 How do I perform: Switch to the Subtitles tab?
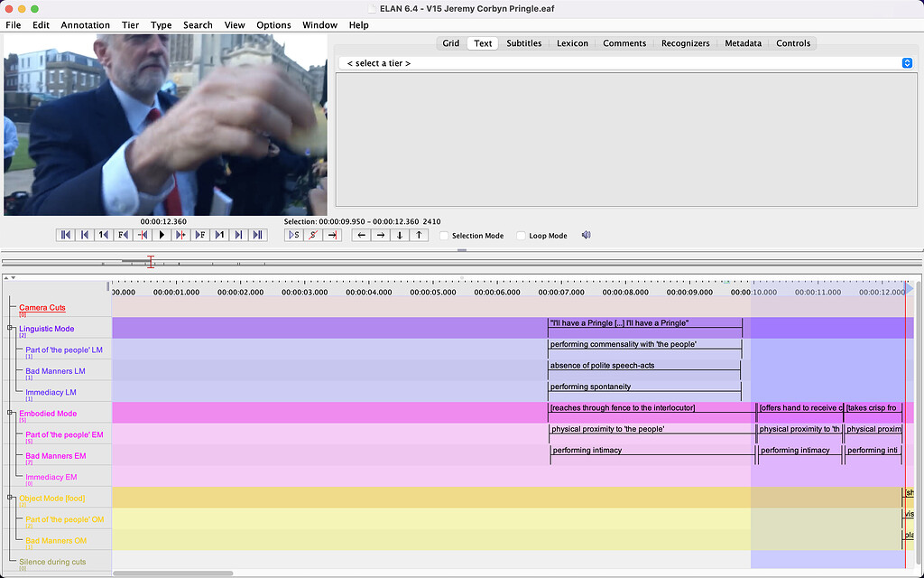tap(523, 43)
